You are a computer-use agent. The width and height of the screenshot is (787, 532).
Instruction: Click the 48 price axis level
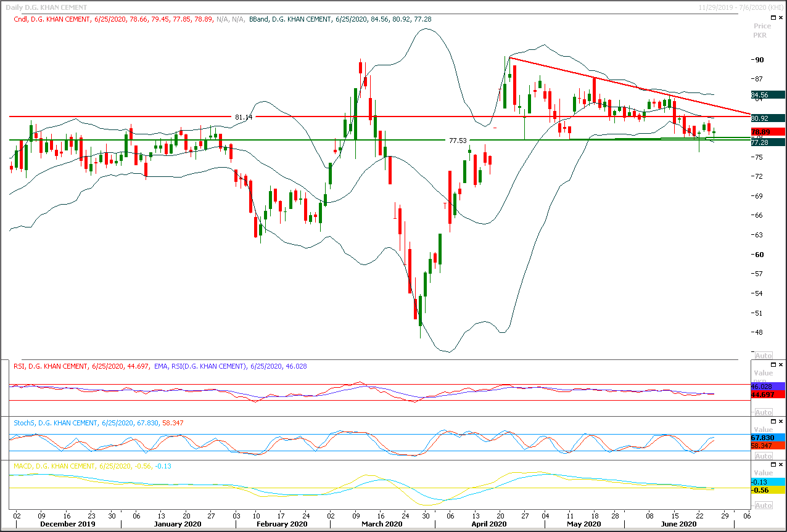(x=760, y=332)
